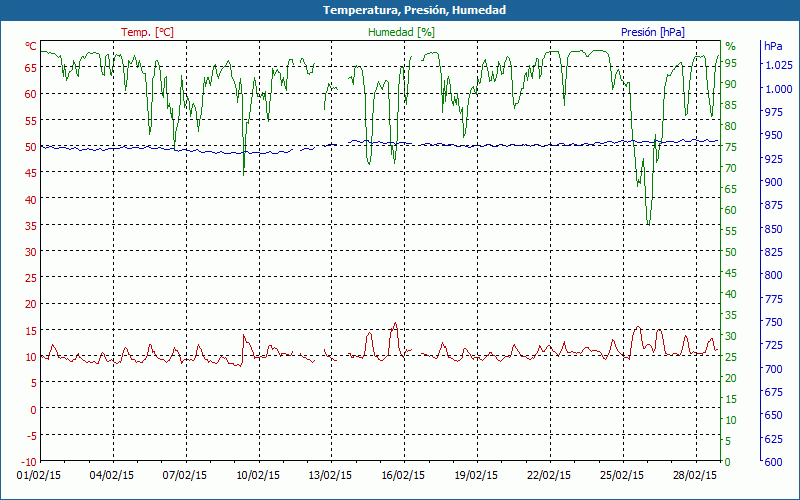Click the green humidity axis value 90
The height and width of the screenshot is (500, 800).
coord(731,84)
